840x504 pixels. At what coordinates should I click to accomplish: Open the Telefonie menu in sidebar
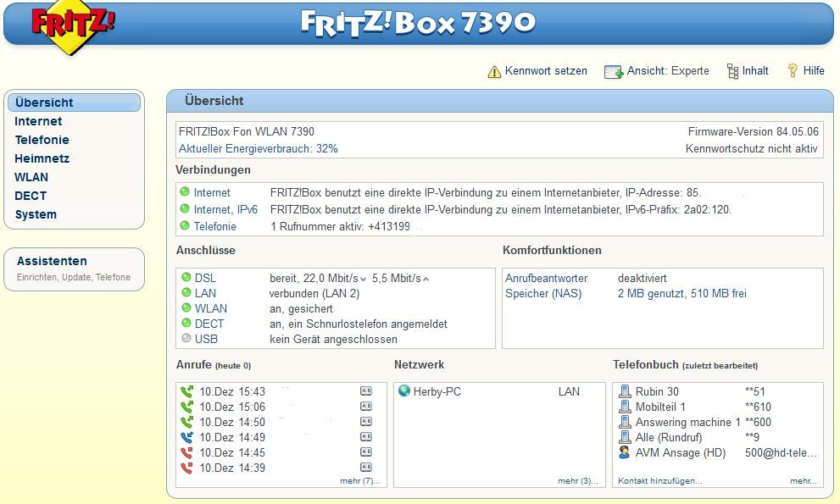pyautogui.click(x=42, y=140)
